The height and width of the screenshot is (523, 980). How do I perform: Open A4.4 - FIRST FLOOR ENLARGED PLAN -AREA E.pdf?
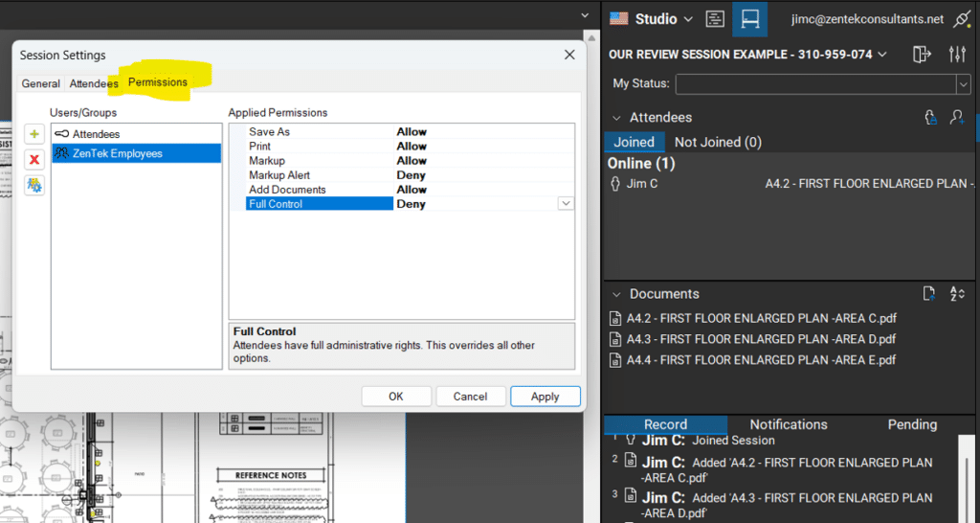tap(753, 360)
